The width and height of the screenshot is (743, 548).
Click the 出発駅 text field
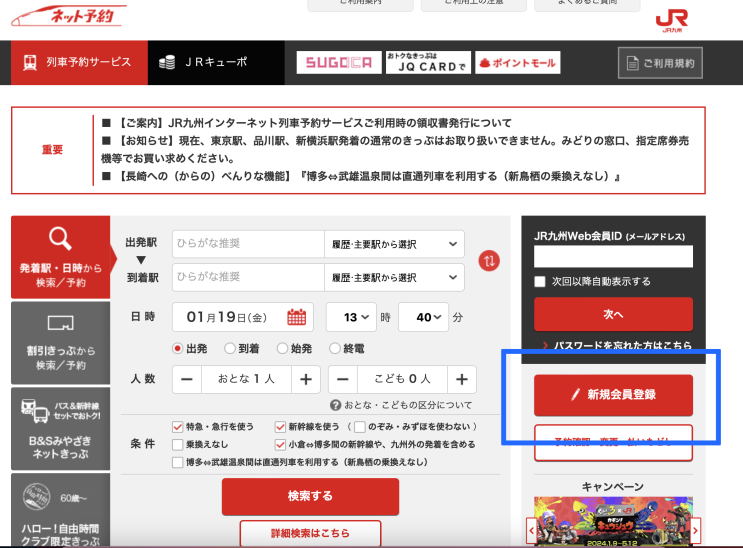point(248,244)
